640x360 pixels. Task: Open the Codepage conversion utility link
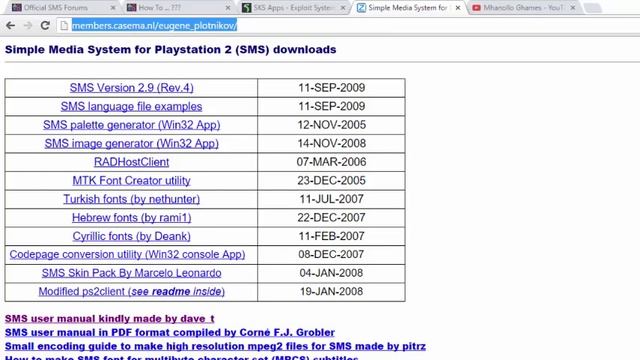click(127, 254)
